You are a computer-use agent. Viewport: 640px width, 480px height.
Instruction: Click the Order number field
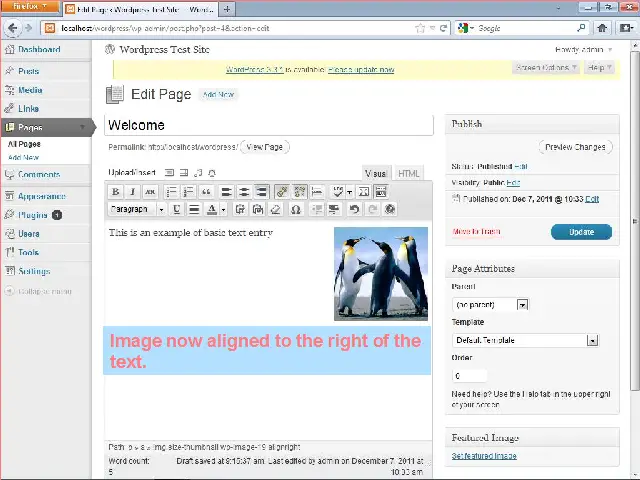click(469, 376)
